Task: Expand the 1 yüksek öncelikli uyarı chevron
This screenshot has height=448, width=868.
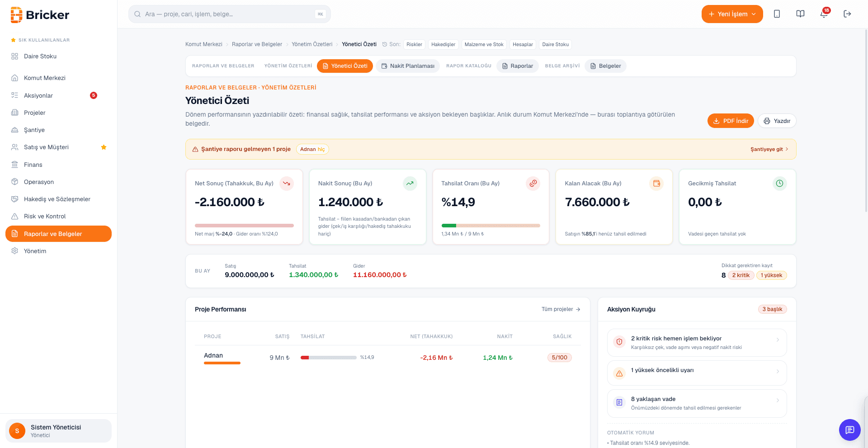Action: click(778, 371)
